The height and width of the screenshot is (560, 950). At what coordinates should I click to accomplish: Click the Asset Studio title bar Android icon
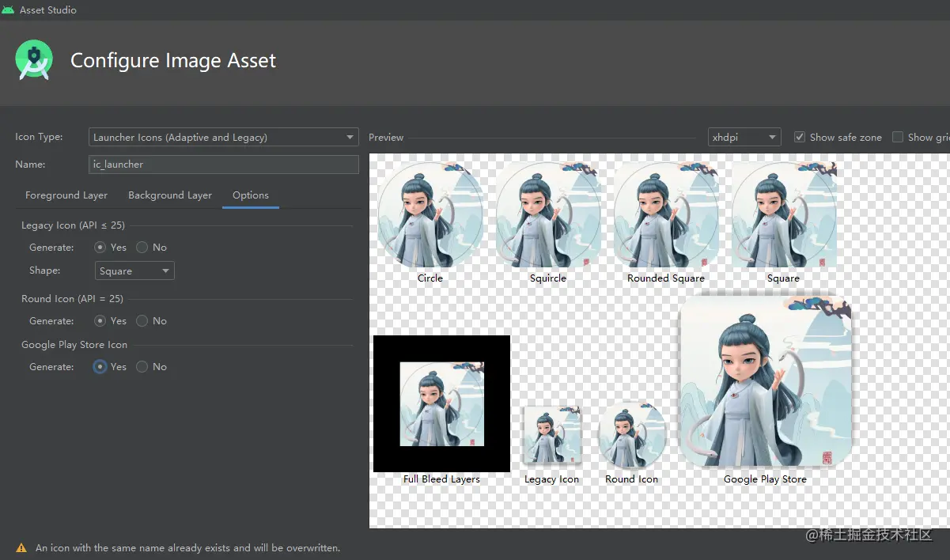(x=8, y=10)
